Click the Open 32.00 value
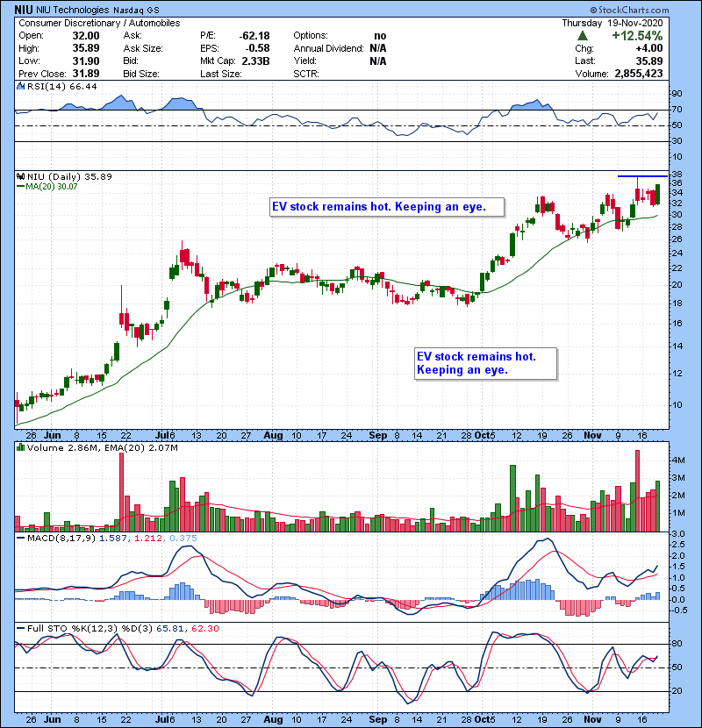This screenshot has width=702, height=728. (86, 36)
